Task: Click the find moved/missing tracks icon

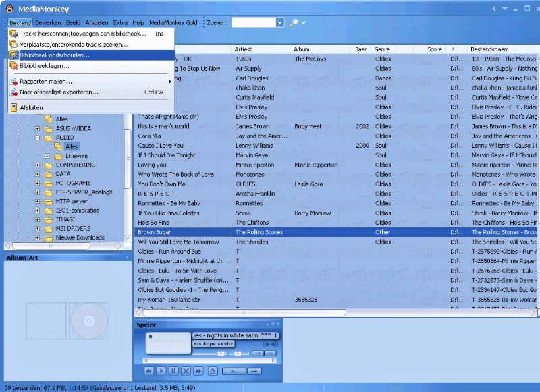Action: pos(13,45)
